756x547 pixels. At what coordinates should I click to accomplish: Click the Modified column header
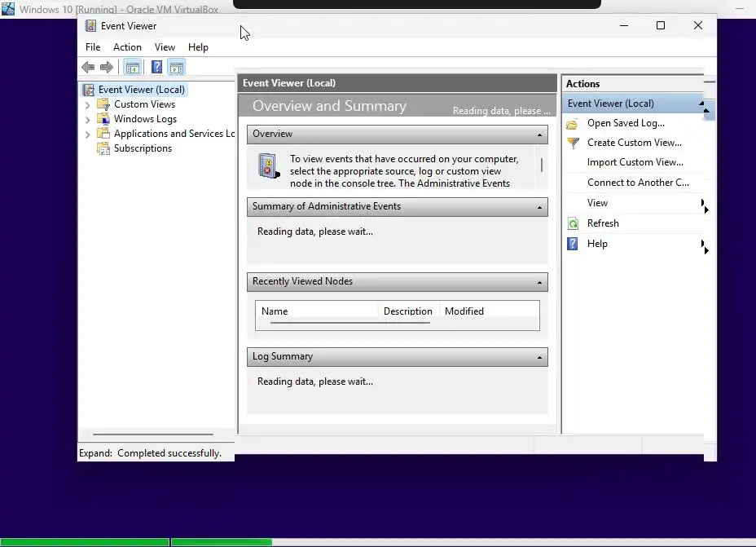tap(490, 311)
